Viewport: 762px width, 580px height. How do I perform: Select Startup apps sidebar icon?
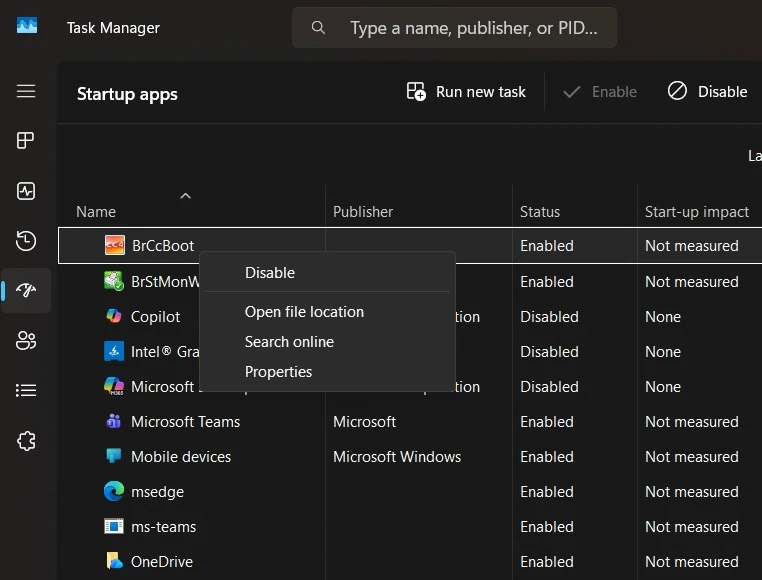pyautogui.click(x=26, y=290)
